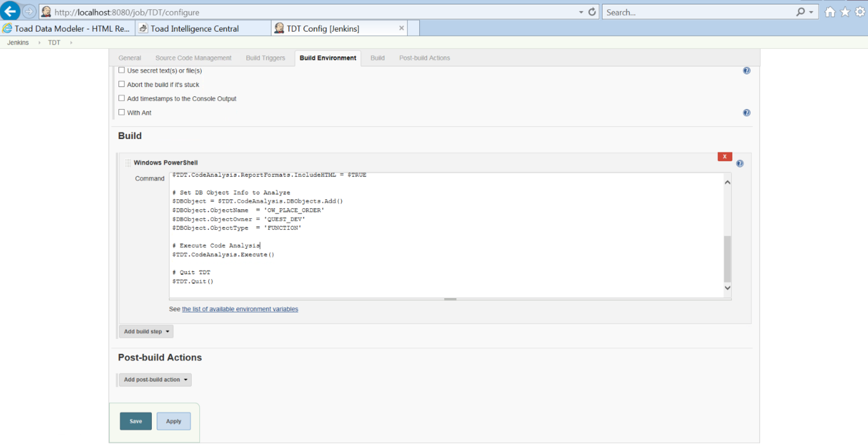
Task: Refresh the Jenkins configure page
Action: click(591, 12)
